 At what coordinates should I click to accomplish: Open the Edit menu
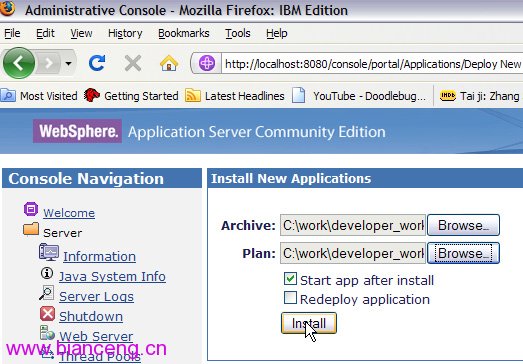(45, 33)
